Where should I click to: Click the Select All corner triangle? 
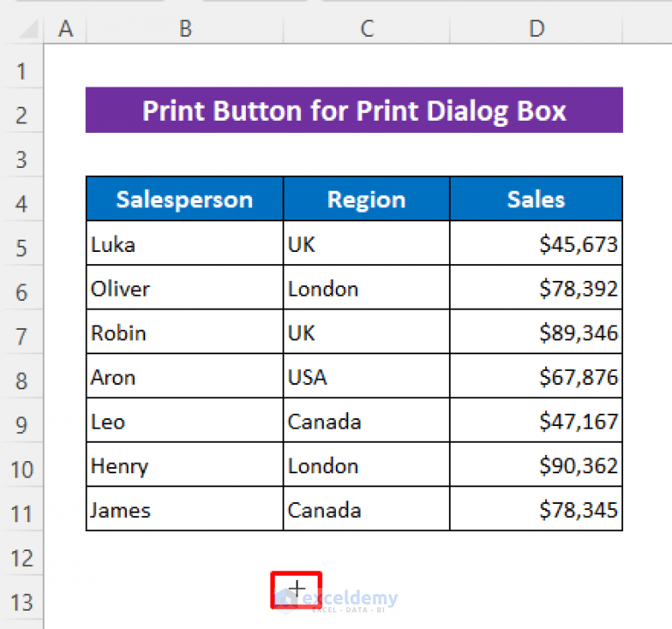(x=28, y=29)
